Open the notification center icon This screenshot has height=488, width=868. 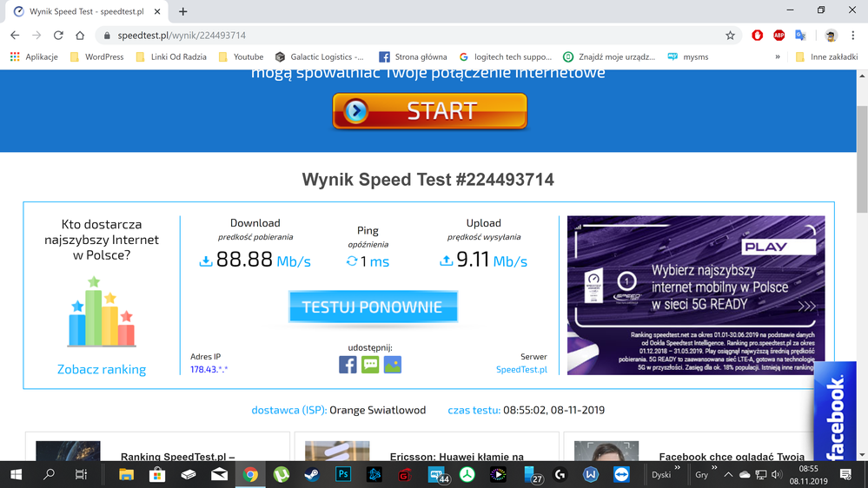(x=845, y=475)
